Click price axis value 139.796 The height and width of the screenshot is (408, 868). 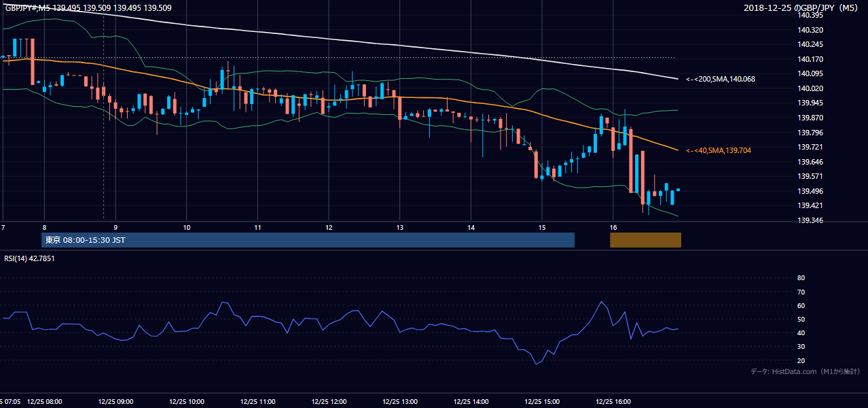pos(810,133)
